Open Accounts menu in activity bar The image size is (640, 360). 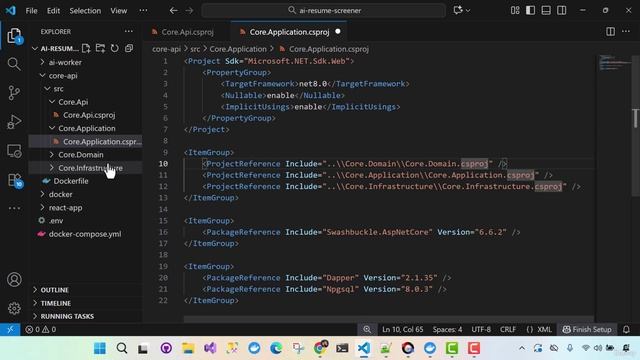point(14,280)
